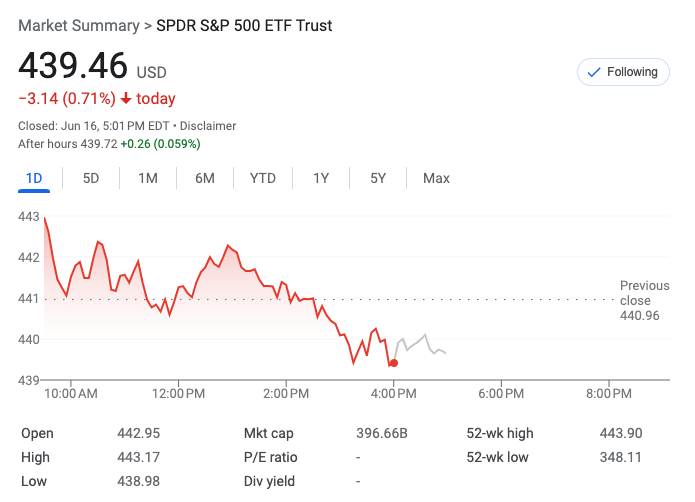Click the red closing price dot
This screenshot has height=502, width=695.
coord(393,363)
